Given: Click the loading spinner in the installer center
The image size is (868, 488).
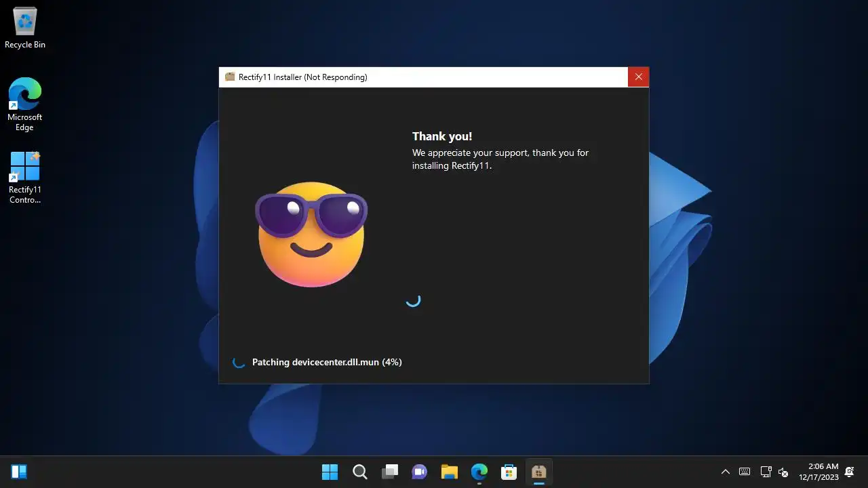Looking at the screenshot, I should [x=413, y=300].
